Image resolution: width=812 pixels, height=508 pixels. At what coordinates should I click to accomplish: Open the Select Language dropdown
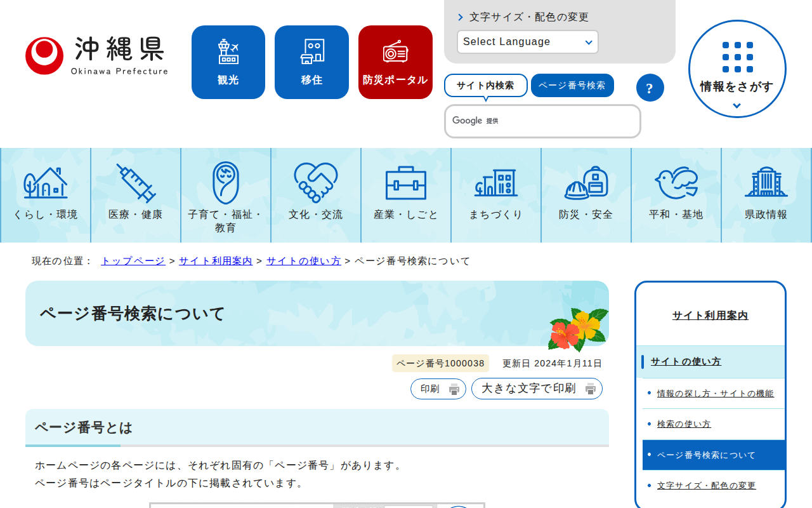(528, 42)
